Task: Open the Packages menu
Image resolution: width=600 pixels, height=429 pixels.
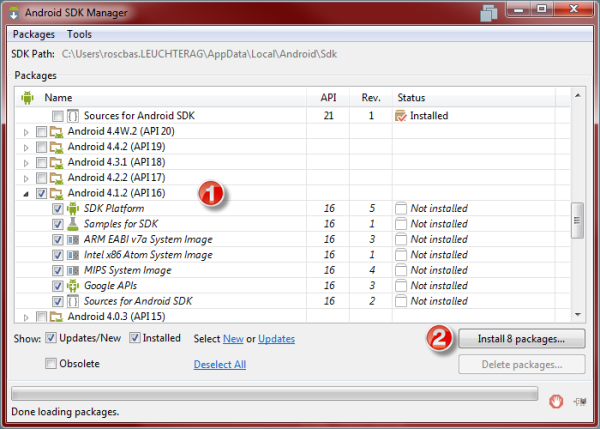Action: [x=34, y=34]
